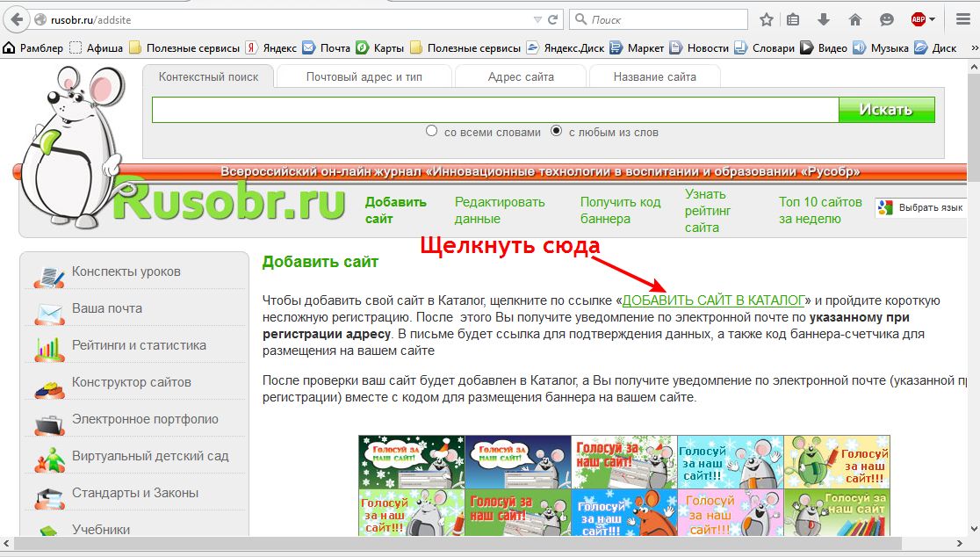Screen dimensions: 980x557
Task: Reload the page with the refresh icon
Action: click(553, 18)
